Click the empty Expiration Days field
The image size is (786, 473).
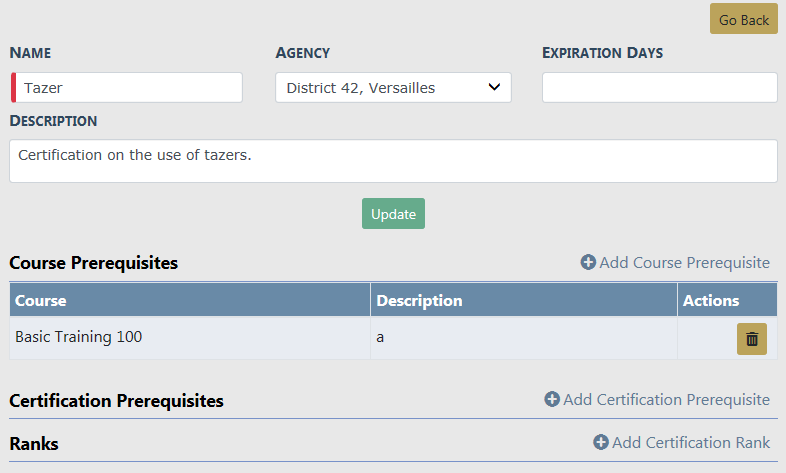pos(659,87)
